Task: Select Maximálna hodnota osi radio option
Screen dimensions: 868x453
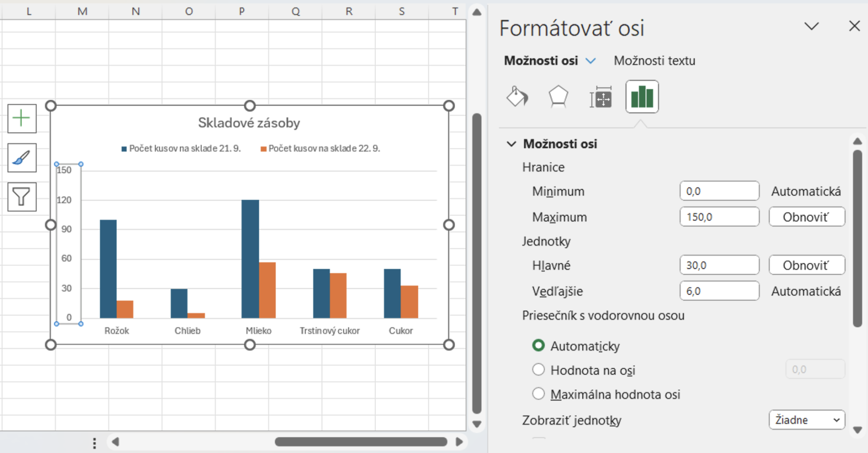Action: [x=538, y=394]
